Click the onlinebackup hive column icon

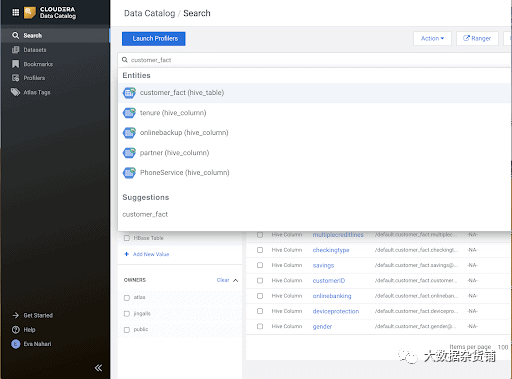[129, 133]
